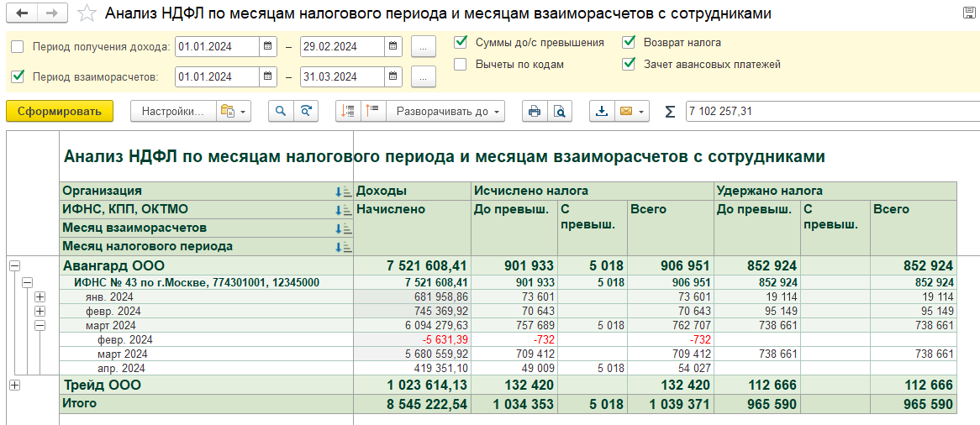
Task: Open calendar for income period start date
Action: (267, 46)
